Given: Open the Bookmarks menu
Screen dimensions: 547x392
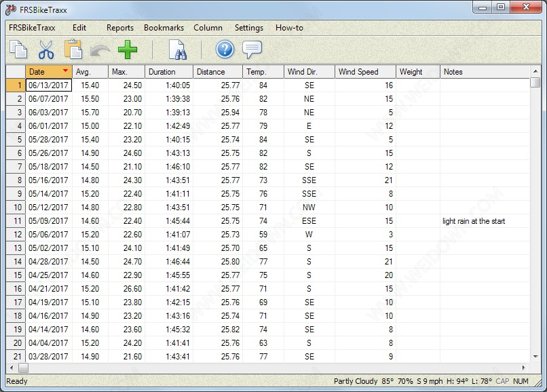Looking at the screenshot, I should [x=164, y=28].
